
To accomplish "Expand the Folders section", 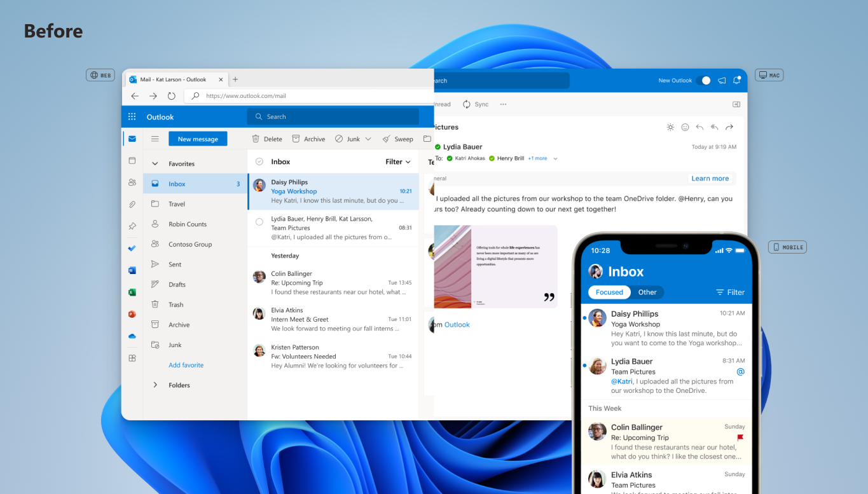I will click(x=155, y=385).
